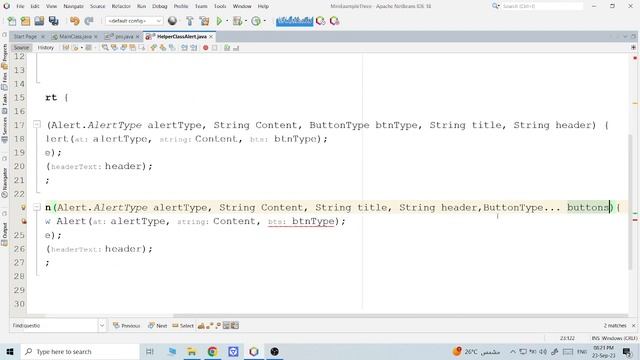Toggle Whole Words option in find bar
640x360 pixels.
pyautogui.click(x=210, y=326)
